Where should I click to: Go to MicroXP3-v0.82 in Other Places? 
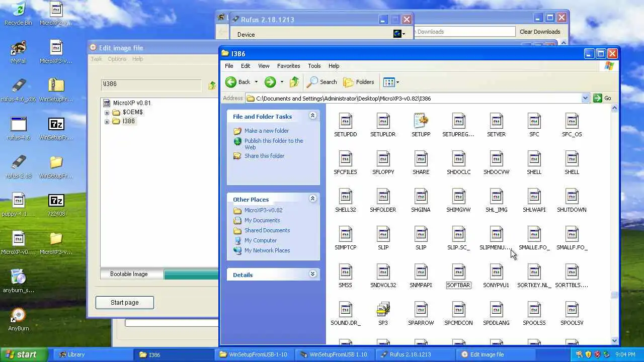point(263,210)
